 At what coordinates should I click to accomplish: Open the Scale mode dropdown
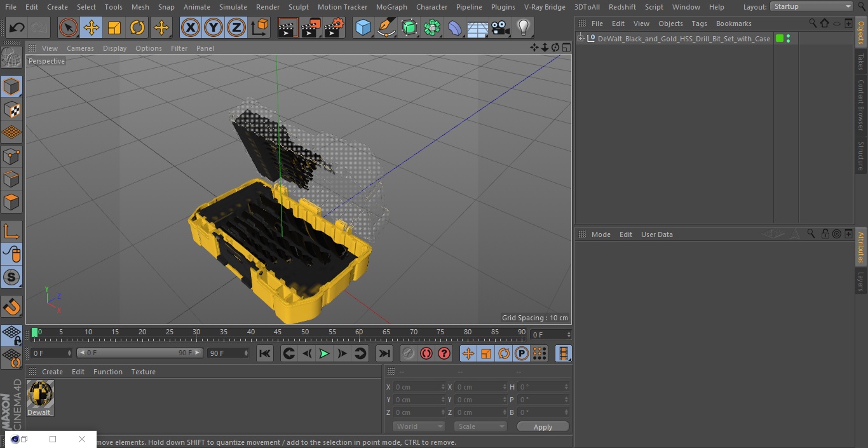tap(480, 426)
